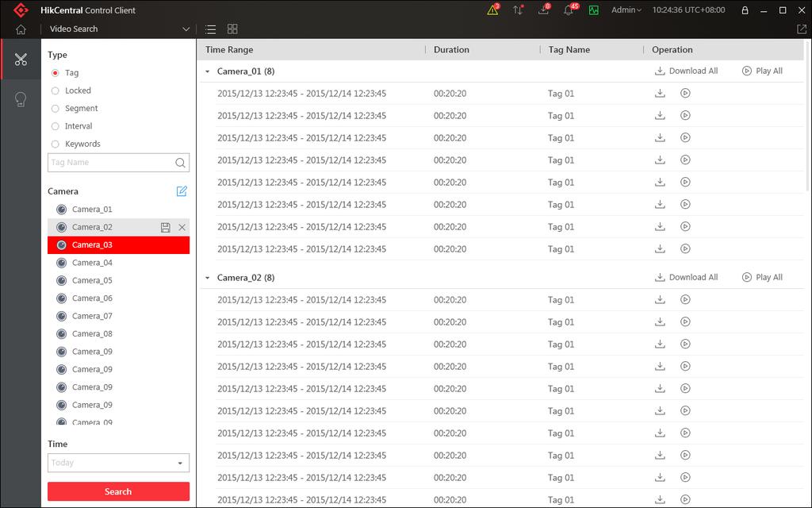Click Play All for Camera_02

[x=762, y=277]
